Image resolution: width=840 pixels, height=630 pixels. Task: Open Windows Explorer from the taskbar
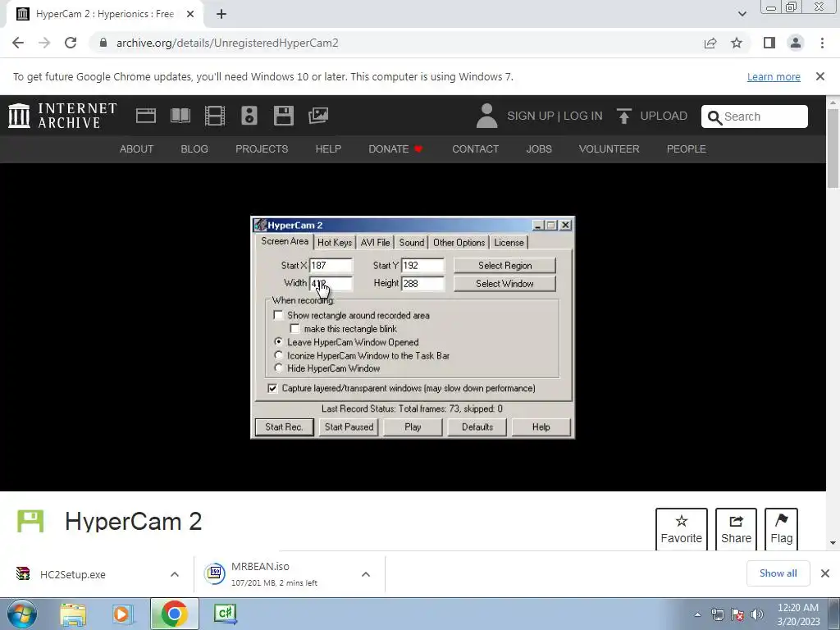[x=73, y=614]
